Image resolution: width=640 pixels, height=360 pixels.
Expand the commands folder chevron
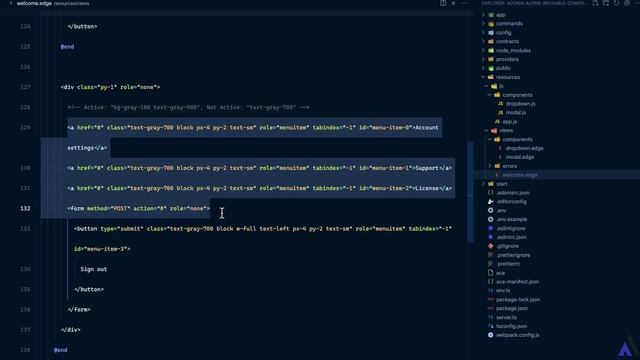pos(484,24)
